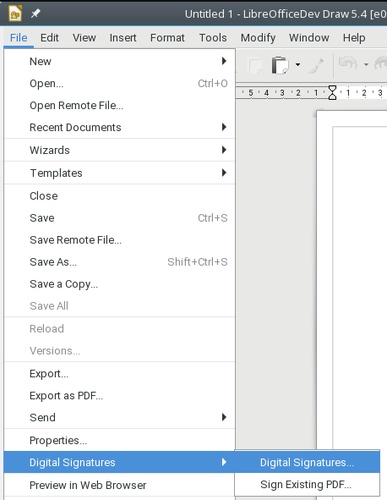Click the greyed Copy icon in toolbar
Viewport: 387px width, 500px height.
pos(256,65)
